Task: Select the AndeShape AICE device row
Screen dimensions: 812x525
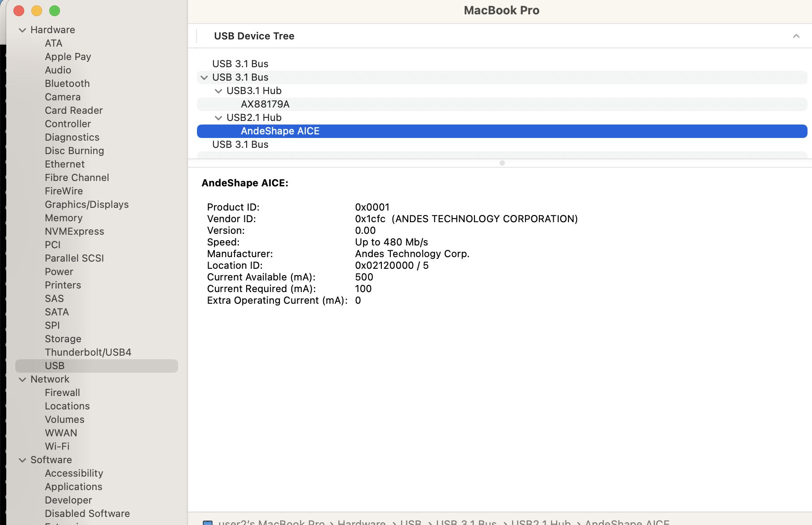Action: click(x=280, y=131)
